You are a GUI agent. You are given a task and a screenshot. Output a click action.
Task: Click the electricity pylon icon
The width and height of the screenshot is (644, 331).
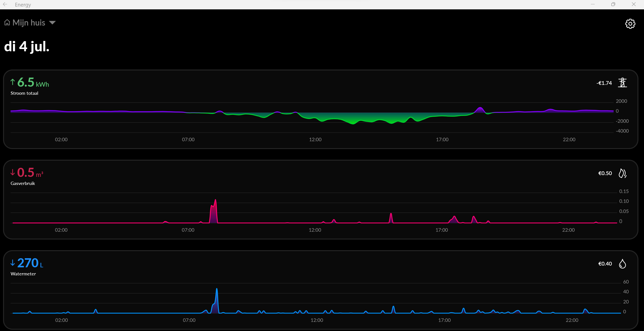click(x=622, y=83)
